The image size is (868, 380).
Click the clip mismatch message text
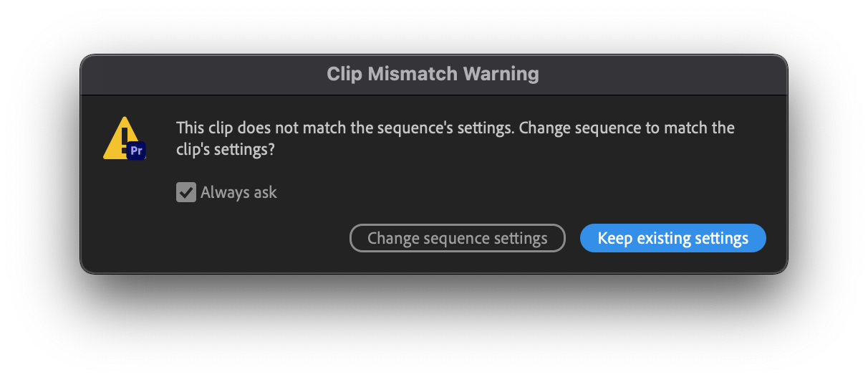[455, 139]
